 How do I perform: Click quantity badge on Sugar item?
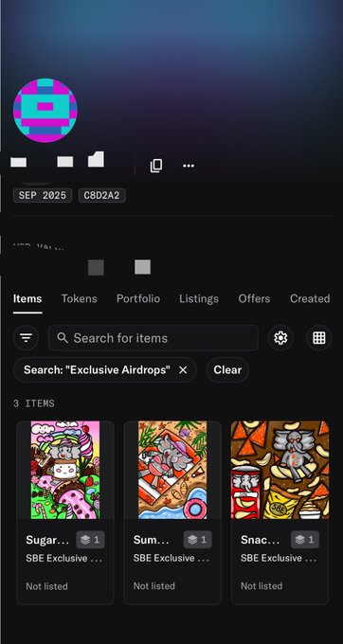[90, 540]
